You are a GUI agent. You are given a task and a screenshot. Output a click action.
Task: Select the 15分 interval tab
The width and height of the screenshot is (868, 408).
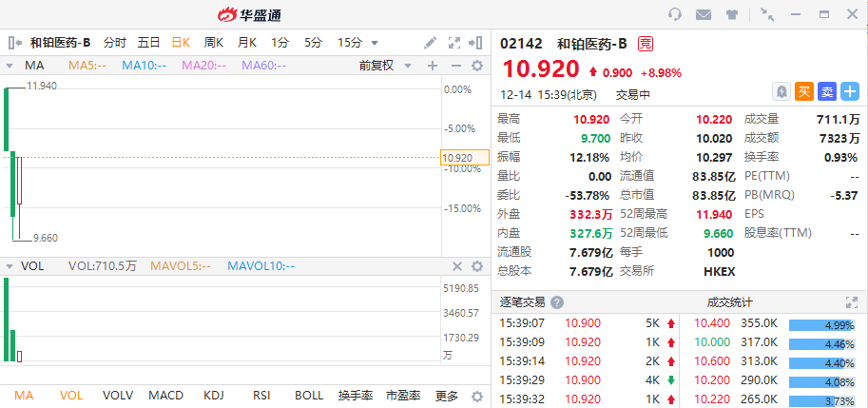[x=349, y=43]
